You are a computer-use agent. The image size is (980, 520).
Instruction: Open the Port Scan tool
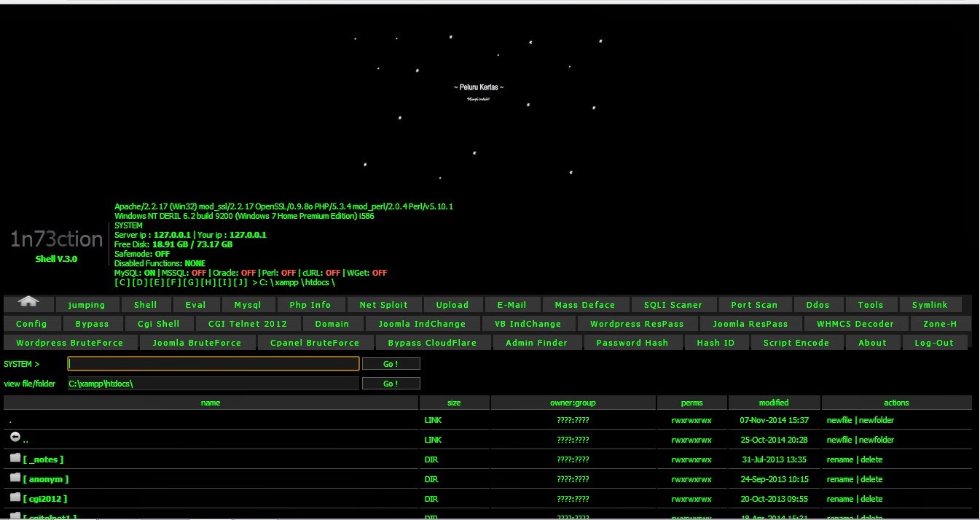[x=755, y=304]
